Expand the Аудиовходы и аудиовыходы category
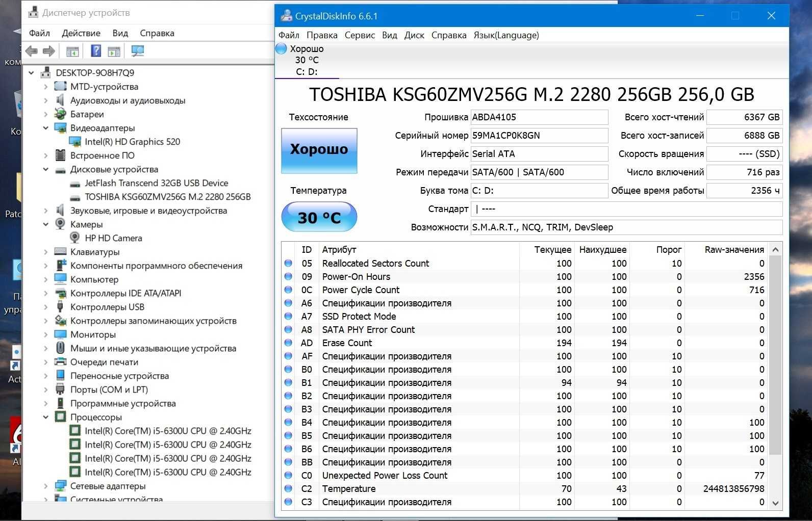 [x=46, y=100]
